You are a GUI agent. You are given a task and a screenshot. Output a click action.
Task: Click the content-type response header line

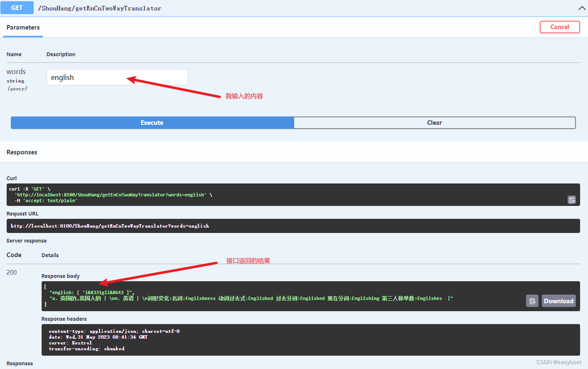click(114, 331)
